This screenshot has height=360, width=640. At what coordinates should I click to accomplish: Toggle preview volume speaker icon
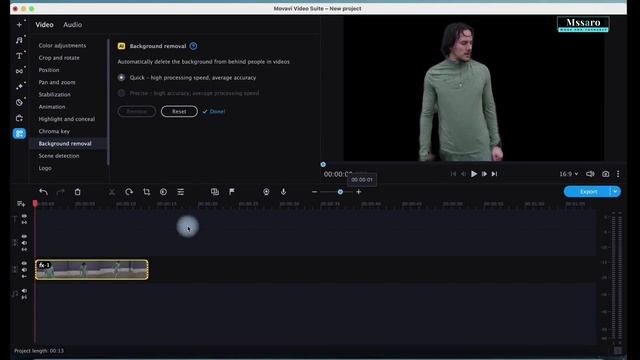[x=590, y=174]
